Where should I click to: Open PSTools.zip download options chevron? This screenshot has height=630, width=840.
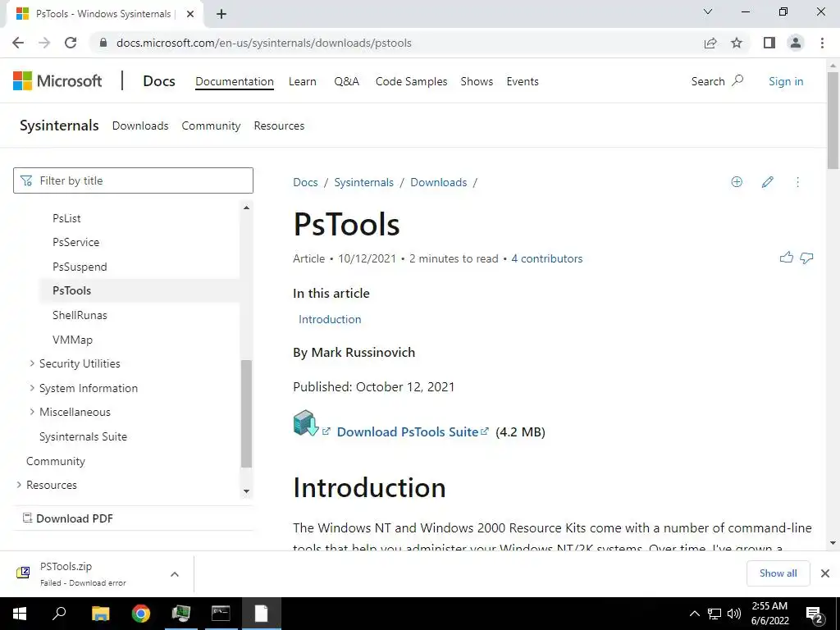[175, 574]
